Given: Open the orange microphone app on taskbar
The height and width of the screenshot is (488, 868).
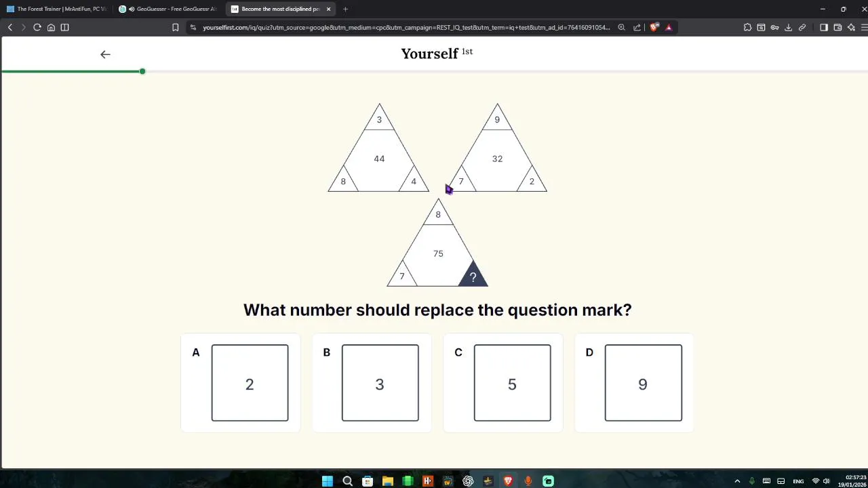Looking at the screenshot, I should pos(528,481).
